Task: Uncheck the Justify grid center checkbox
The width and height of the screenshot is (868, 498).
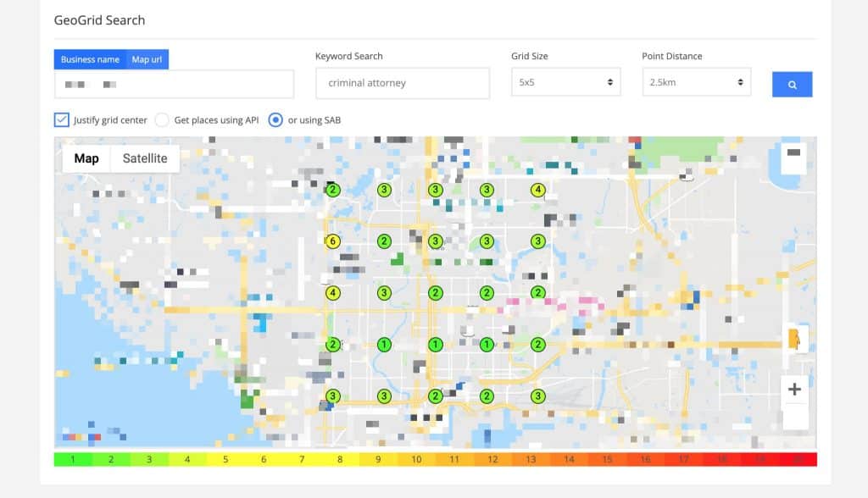Action: (61, 119)
